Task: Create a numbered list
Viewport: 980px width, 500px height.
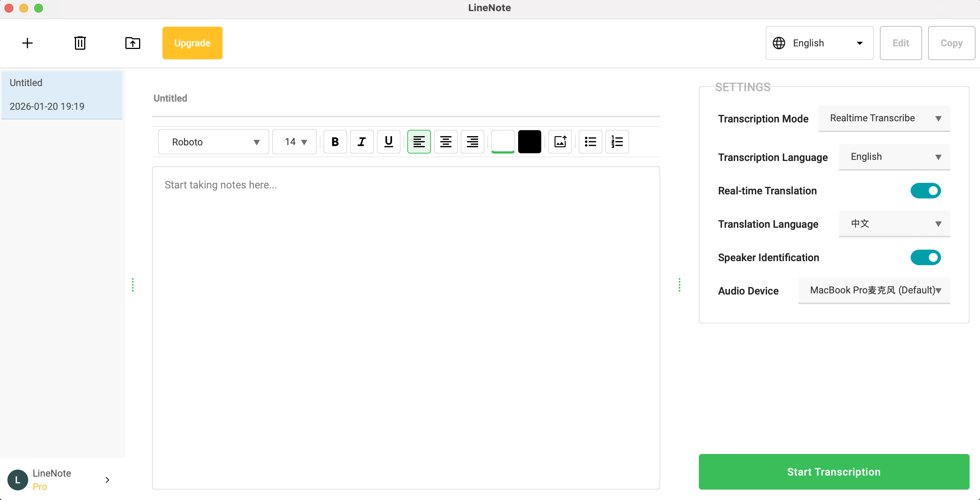Action: tap(617, 142)
